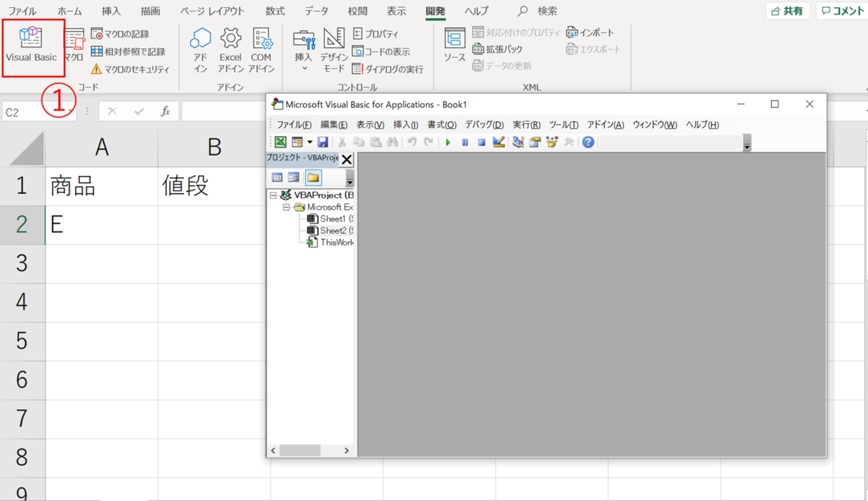Open Excel アドイン dialog
This screenshot has height=501, width=868.
tap(231, 51)
